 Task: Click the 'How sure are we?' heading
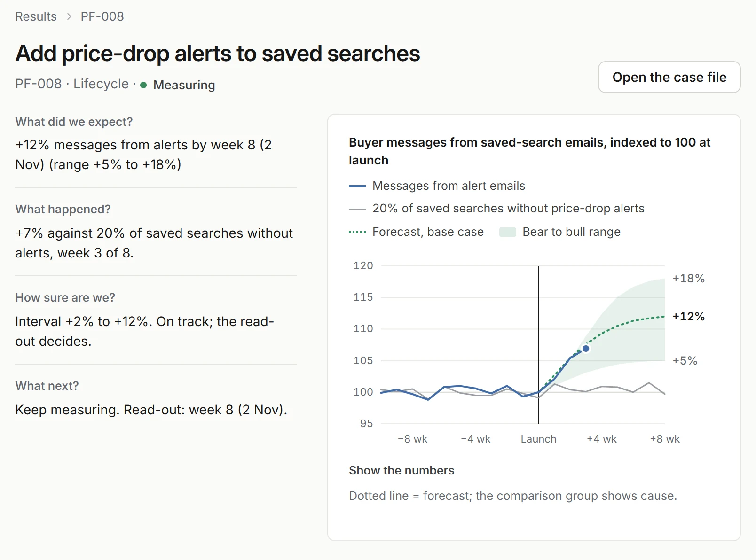click(65, 297)
